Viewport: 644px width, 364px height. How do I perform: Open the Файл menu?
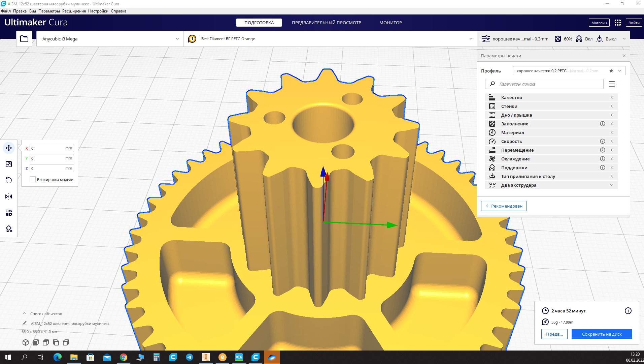click(6, 11)
